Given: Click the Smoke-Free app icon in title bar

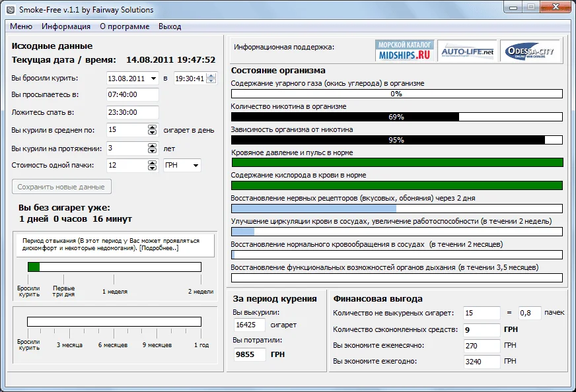Looking at the screenshot, I should 11,9.
